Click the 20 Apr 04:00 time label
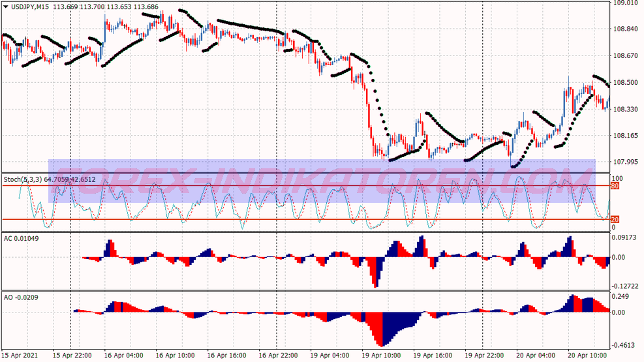The width and height of the screenshot is (644, 362). [534, 356]
